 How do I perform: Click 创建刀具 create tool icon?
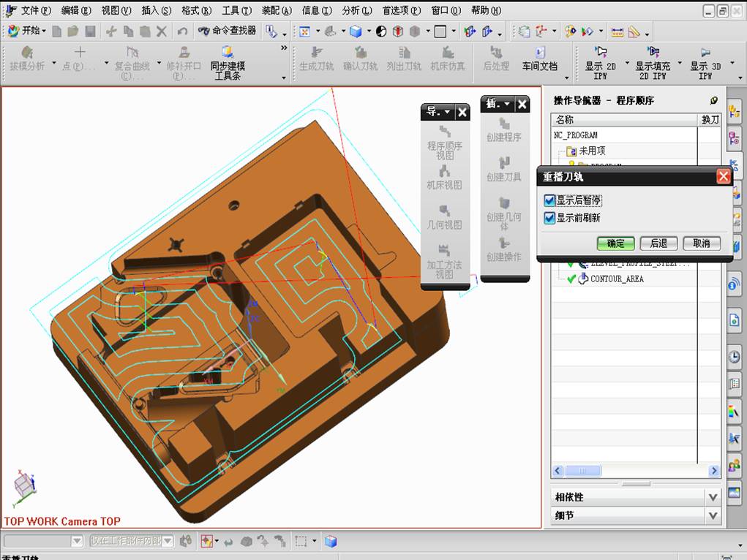504,163
